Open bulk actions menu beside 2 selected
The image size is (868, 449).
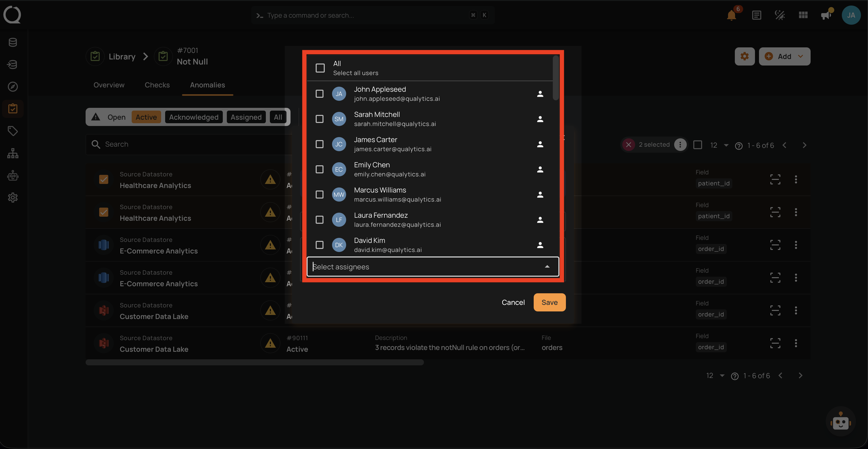(x=680, y=145)
